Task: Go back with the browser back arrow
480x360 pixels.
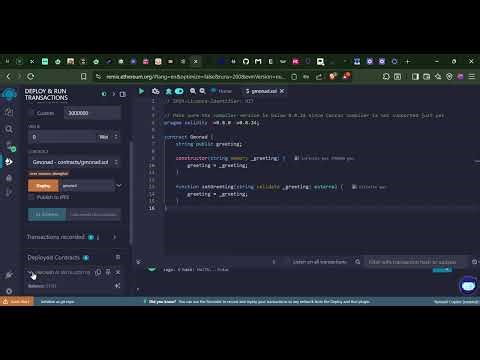Action: (x=9, y=77)
